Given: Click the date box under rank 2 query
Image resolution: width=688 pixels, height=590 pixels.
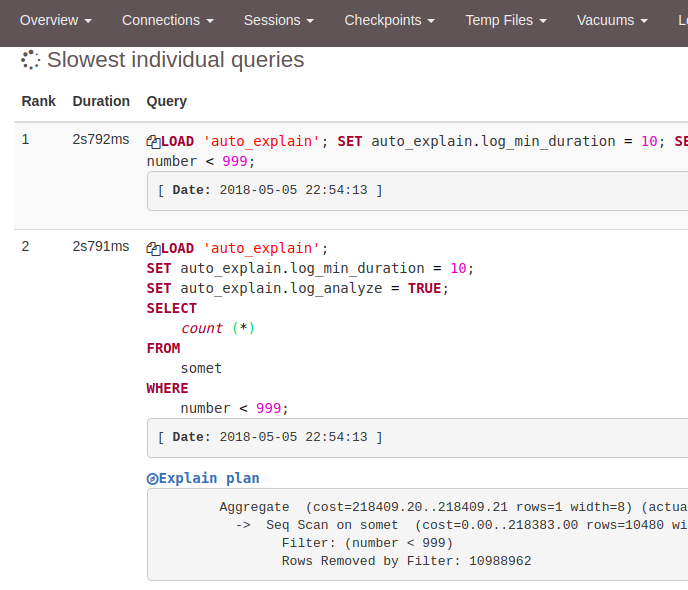Looking at the screenshot, I should (270, 437).
